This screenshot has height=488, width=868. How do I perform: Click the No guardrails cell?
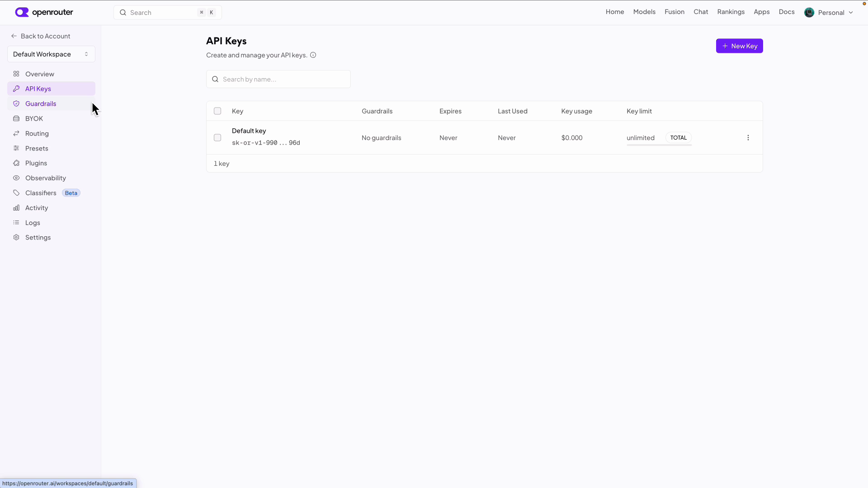click(381, 138)
